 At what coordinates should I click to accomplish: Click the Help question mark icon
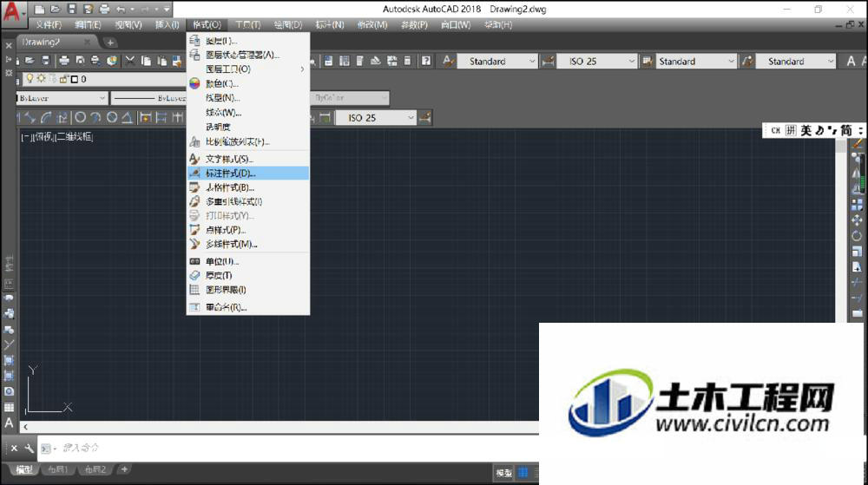point(425,61)
